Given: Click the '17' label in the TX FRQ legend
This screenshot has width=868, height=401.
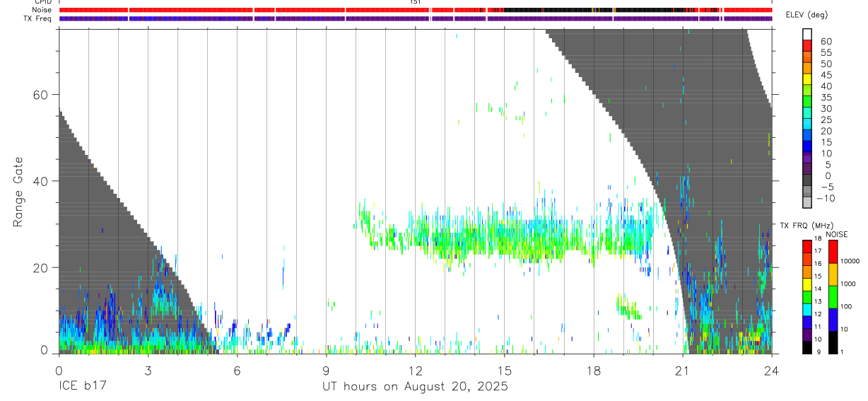Looking at the screenshot, I should point(818,251).
